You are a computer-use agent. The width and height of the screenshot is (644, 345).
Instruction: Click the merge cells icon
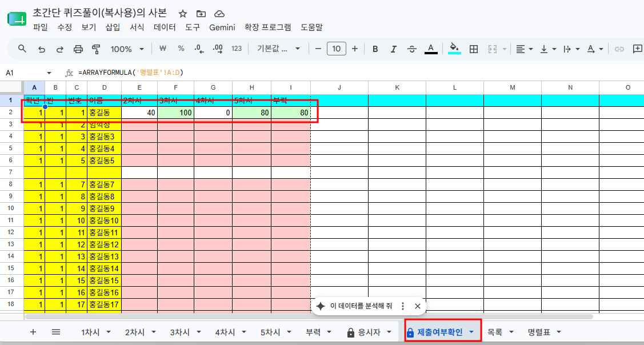[493, 49]
